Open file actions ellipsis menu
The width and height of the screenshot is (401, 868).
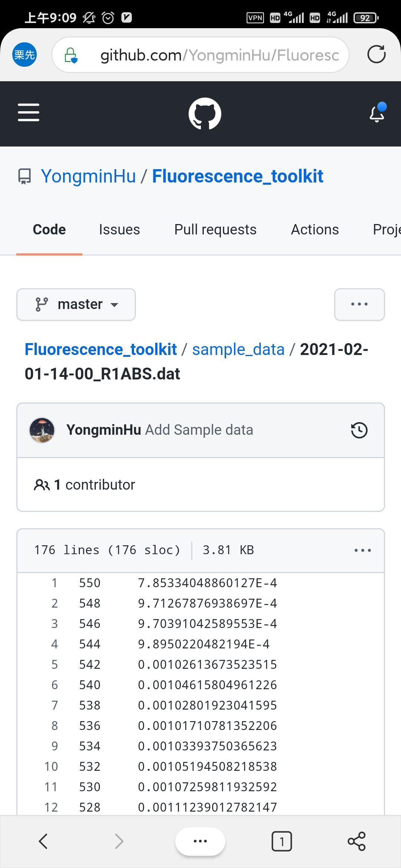tap(362, 550)
